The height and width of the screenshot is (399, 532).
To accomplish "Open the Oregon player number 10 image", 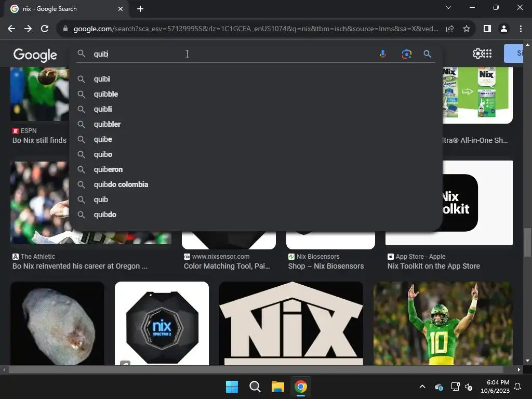I will 443,323.
